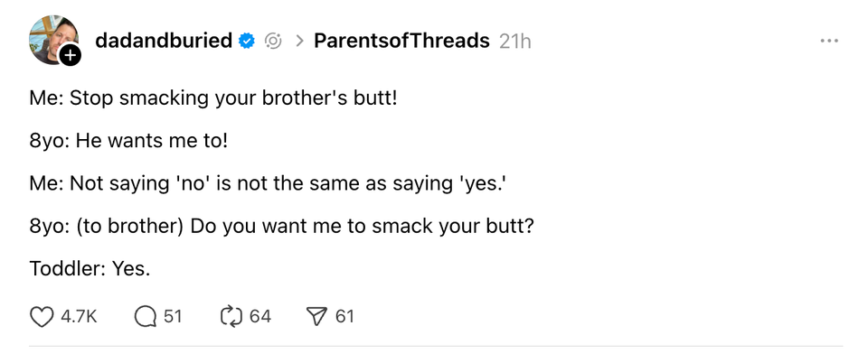Click the 21h timestamp

coord(514,41)
